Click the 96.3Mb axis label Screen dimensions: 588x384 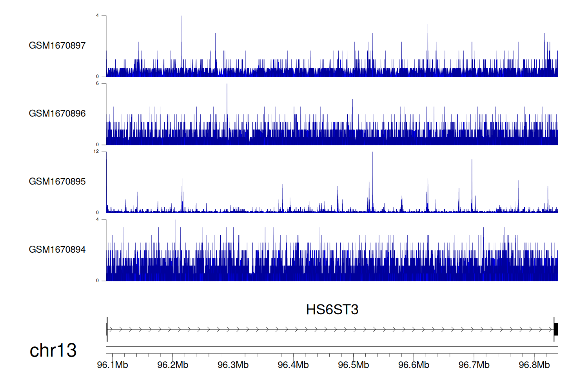point(233,365)
